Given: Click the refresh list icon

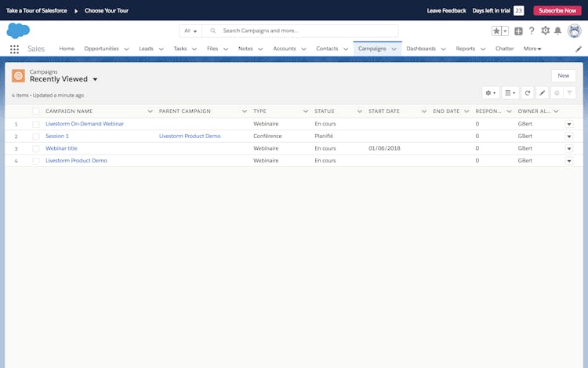Looking at the screenshot, I should pyautogui.click(x=528, y=93).
